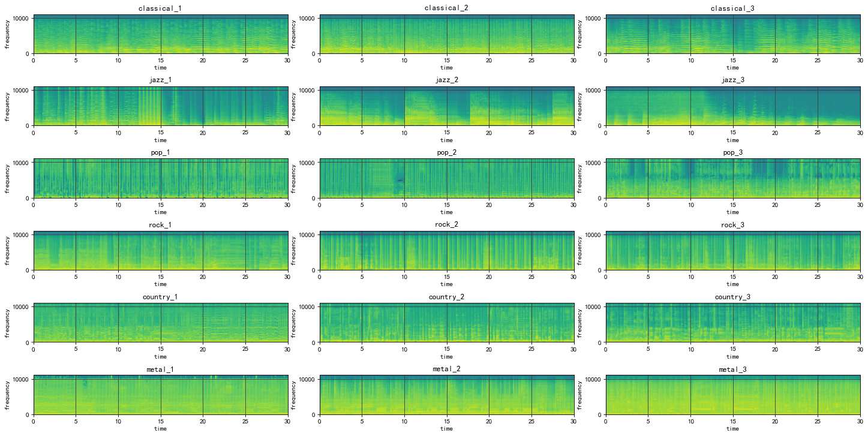Click the classical_3 subplot title
Screen dimensions: 868x436
click(732, 8)
